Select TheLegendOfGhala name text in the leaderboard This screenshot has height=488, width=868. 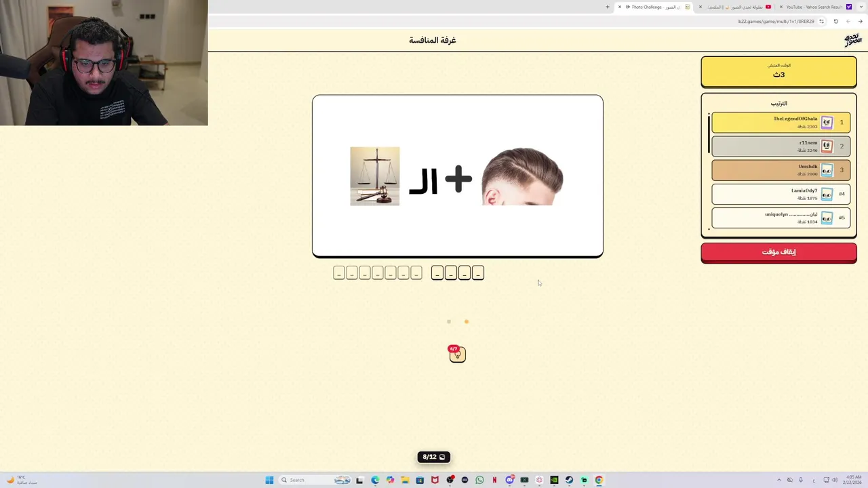(795, 119)
